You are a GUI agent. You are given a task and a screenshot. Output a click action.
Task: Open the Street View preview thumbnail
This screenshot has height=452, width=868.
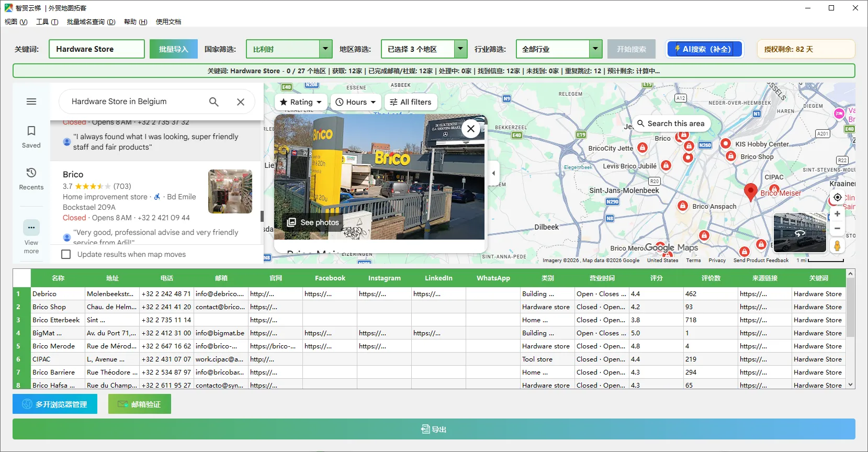[799, 233]
